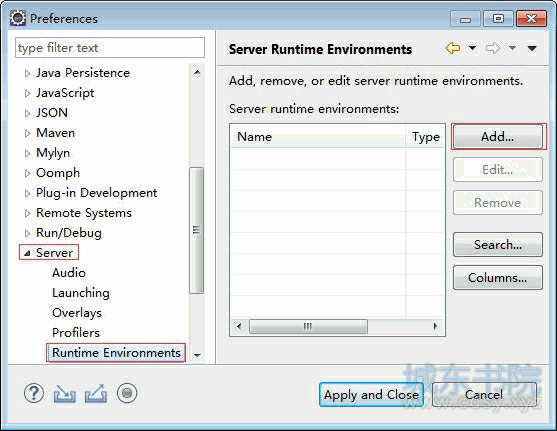
Task: Click the Oomph preference recorder icon
Action: (x=127, y=393)
